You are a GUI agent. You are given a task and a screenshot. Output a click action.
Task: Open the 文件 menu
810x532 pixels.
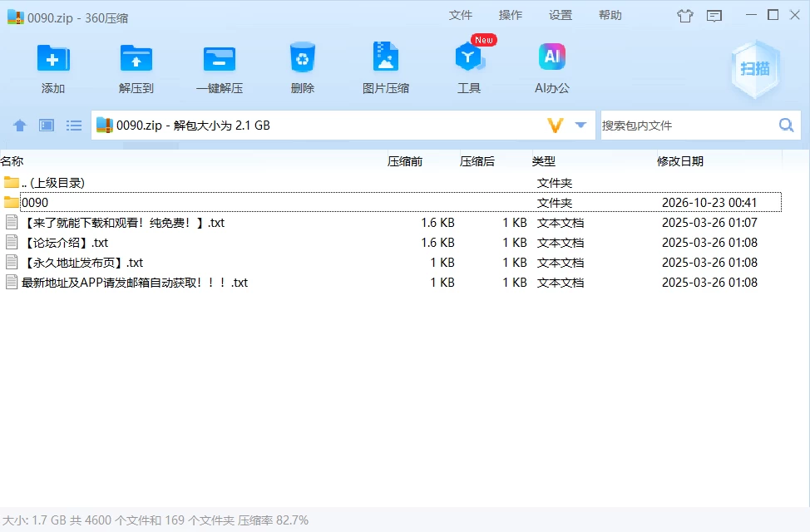coord(460,16)
